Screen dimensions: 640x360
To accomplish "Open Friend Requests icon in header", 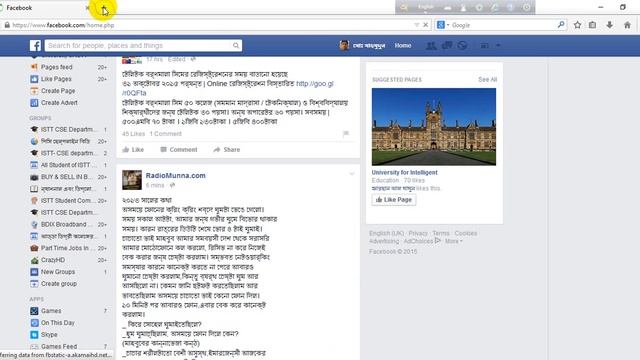I will pyautogui.click(x=431, y=46).
